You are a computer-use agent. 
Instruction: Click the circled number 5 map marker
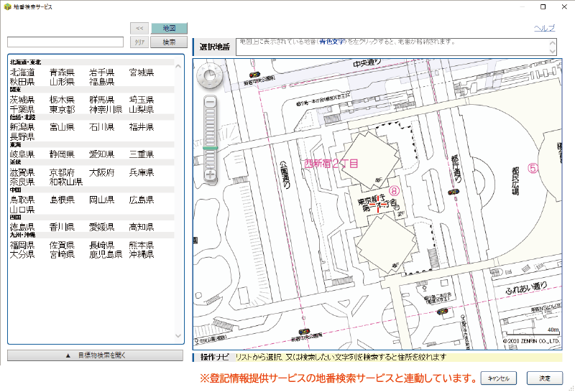click(533, 168)
